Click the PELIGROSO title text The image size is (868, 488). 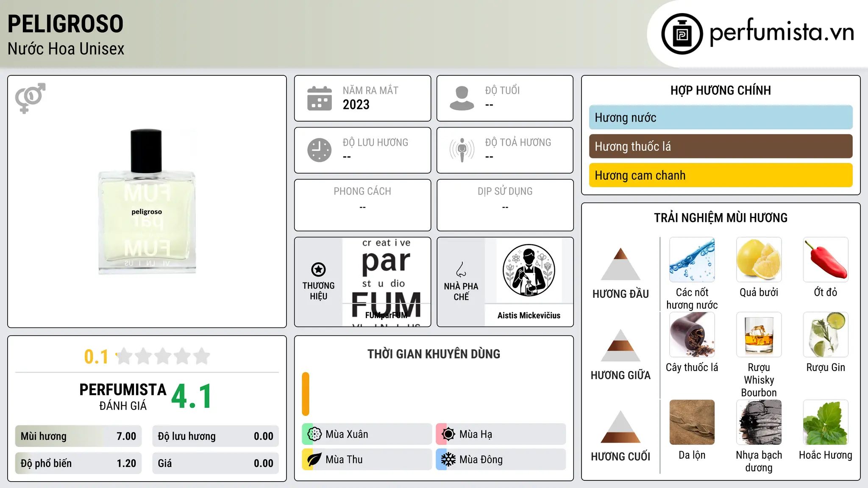pos(65,24)
